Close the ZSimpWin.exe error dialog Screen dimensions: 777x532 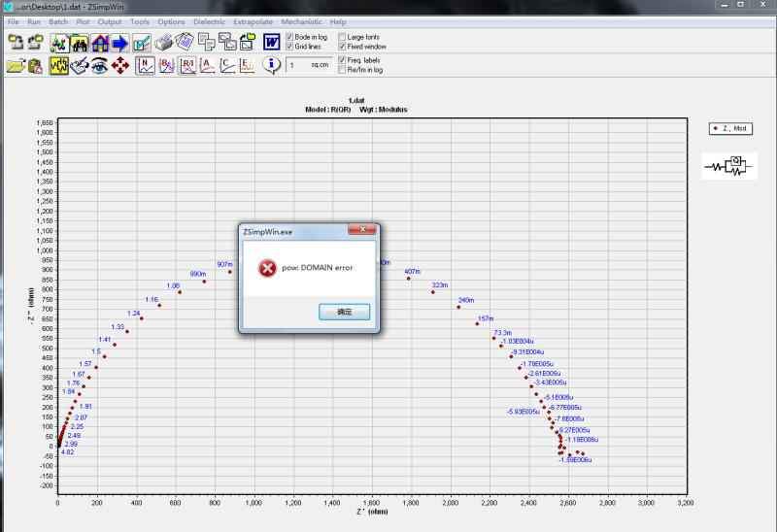pyautogui.click(x=362, y=230)
